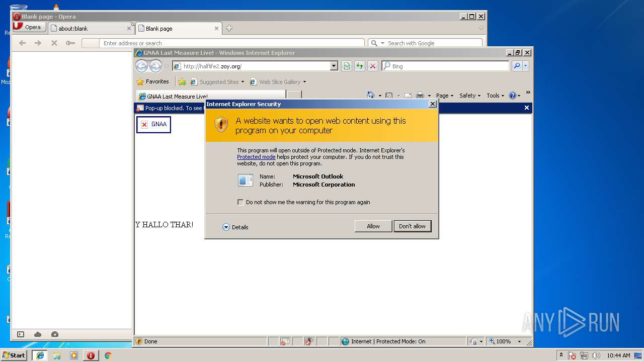Open the Page menu

point(445,96)
